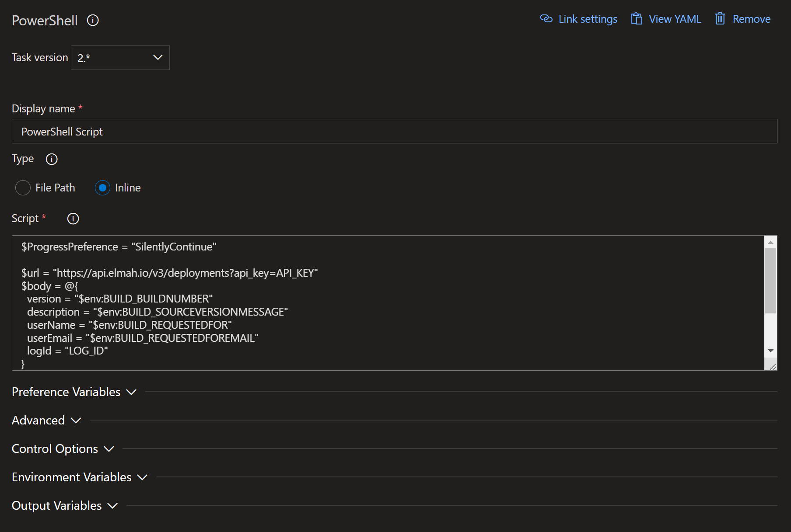Click the script scrollbar up arrow
This screenshot has height=532, width=791.
tap(771, 242)
